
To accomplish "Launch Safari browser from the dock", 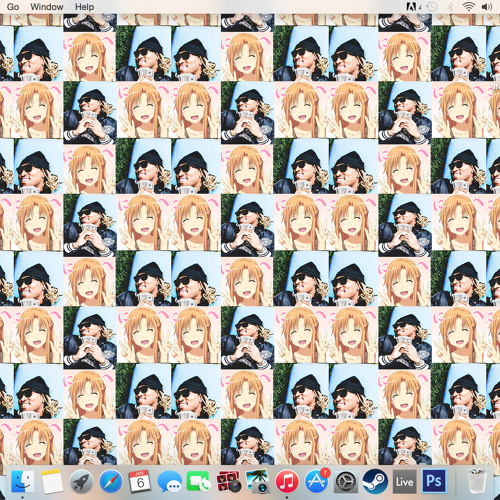I will coord(111,482).
